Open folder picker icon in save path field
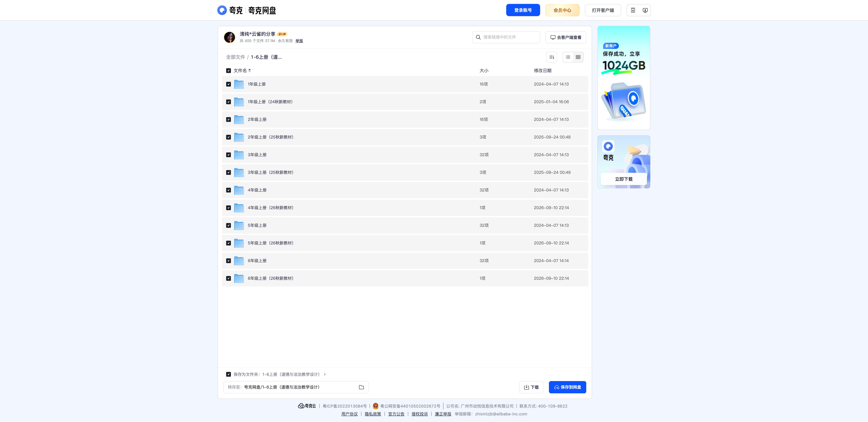The image size is (868, 422). pyautogui.click(x=361, y=387)
